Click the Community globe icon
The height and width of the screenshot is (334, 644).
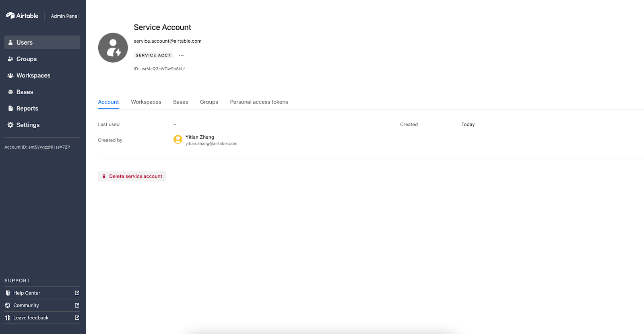coord(8,305)
